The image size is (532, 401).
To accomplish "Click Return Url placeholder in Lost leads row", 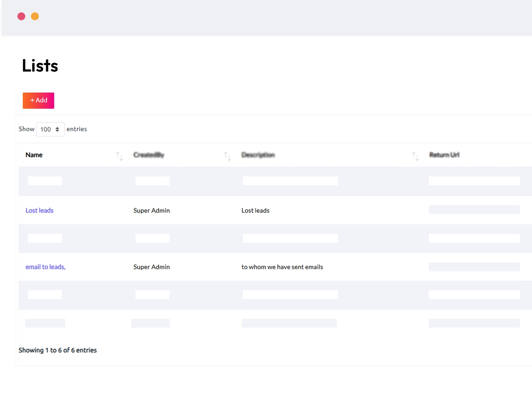I will 474,210.
